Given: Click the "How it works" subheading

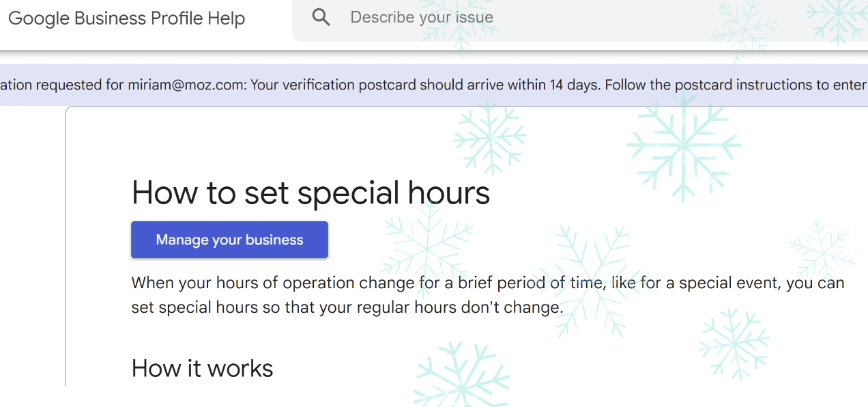Looking at the screenshot, I should coord(202,369).
